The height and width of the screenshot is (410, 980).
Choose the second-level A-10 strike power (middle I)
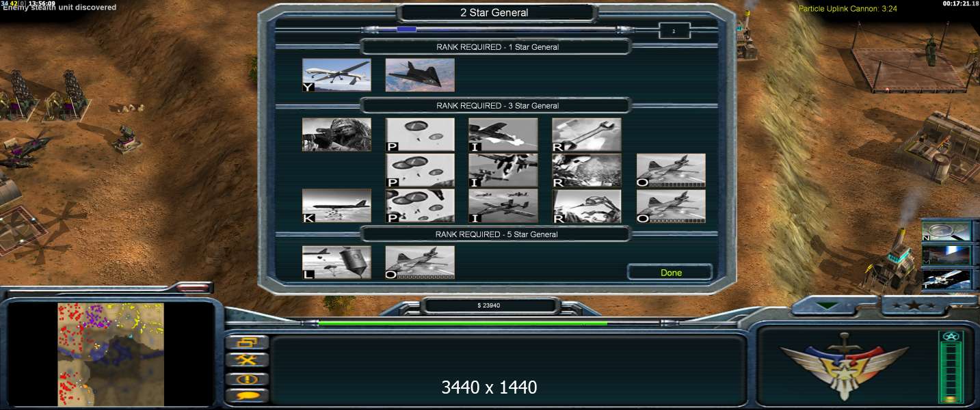click(x=503, y=170)
